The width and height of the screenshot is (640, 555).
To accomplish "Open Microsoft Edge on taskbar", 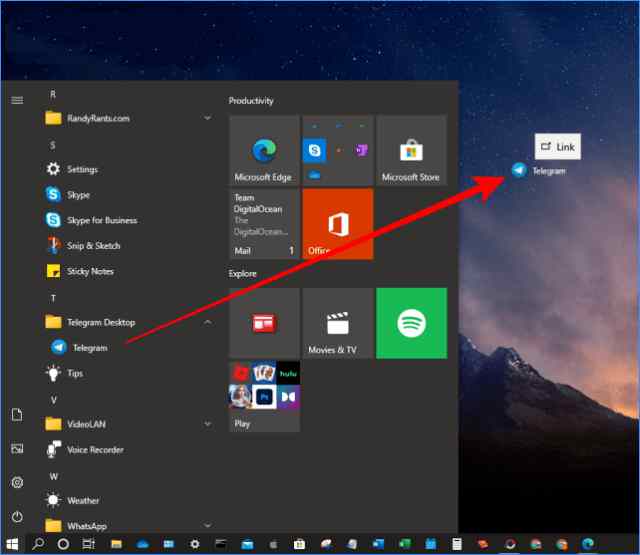I will (588, 544).
